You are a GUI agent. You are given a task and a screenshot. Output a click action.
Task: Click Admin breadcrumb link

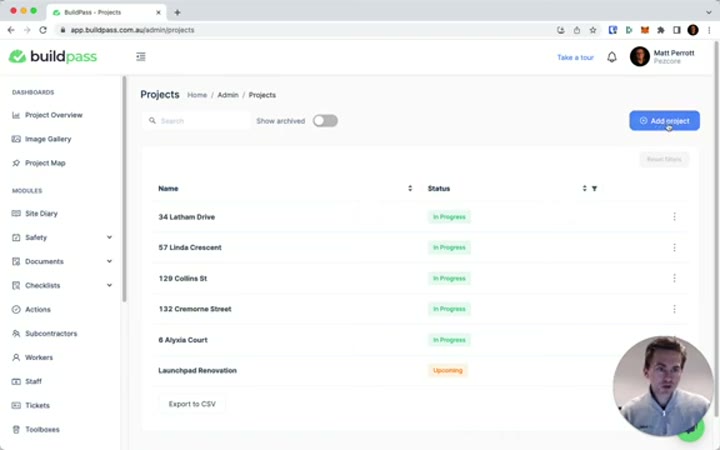pos(228,95)
